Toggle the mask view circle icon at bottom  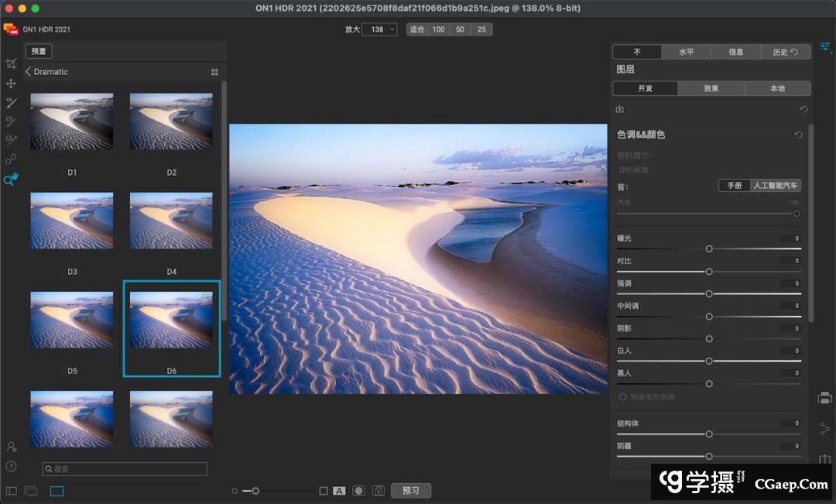358,491
